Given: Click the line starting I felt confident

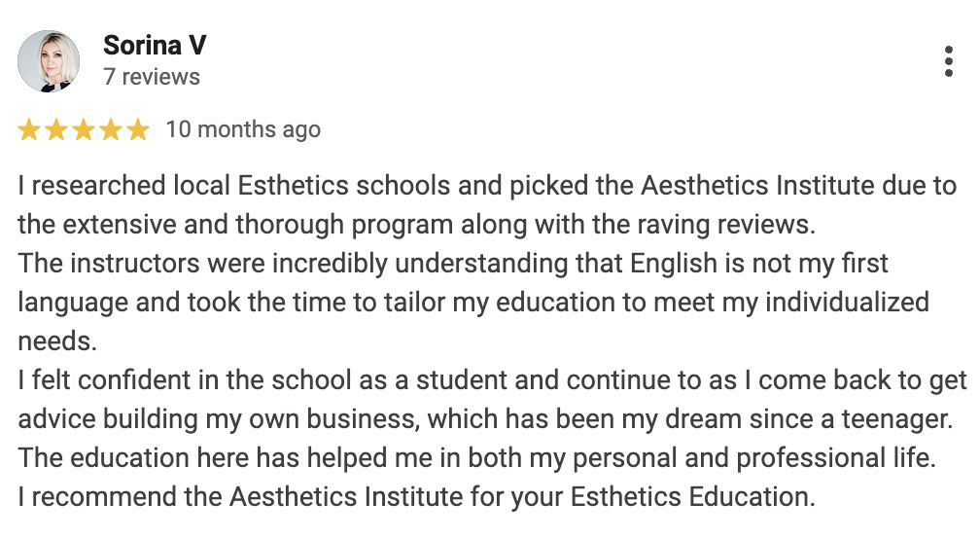Looking at the screenshot, I should [493, 380].
